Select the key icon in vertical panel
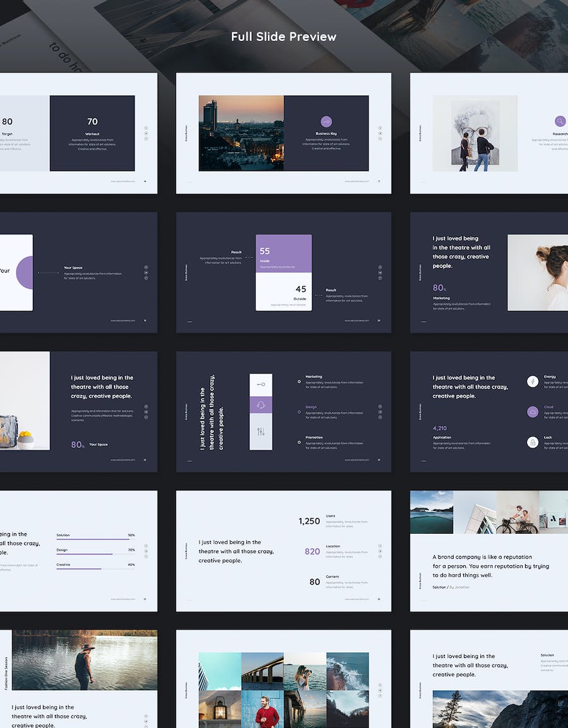Image resolution: width=568 pixels, height=728 pixels. (x=261, y=384)
